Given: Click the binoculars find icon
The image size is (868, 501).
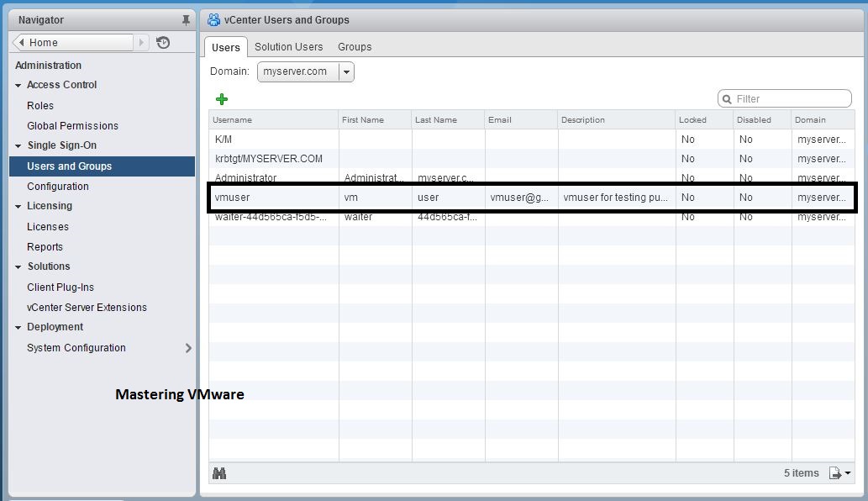Looking at the screenshot, I should tap(219, 473).
